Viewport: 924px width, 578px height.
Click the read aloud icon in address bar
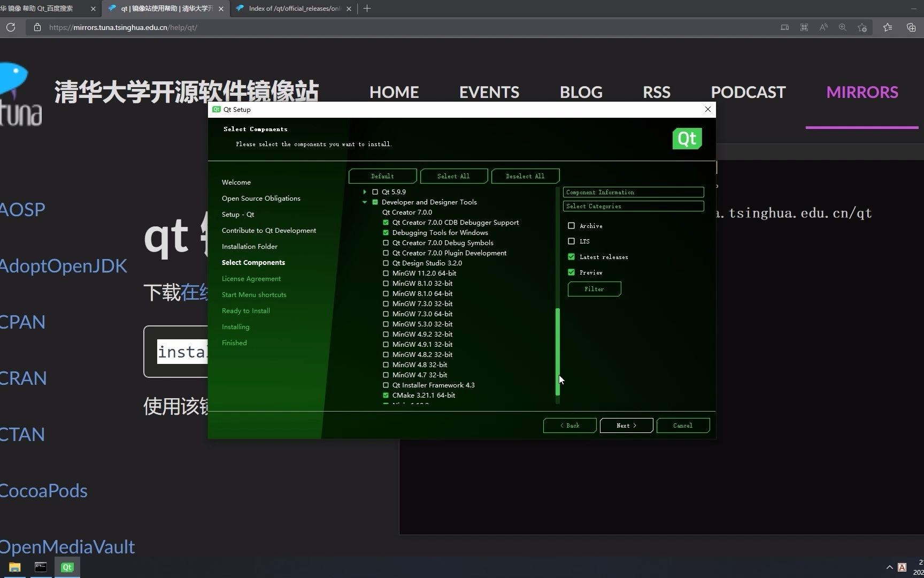[x=823, y=27]
